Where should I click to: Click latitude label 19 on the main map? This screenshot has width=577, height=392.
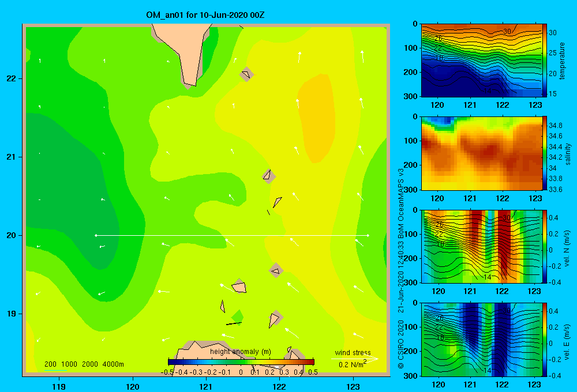click(x=12, y=314)
